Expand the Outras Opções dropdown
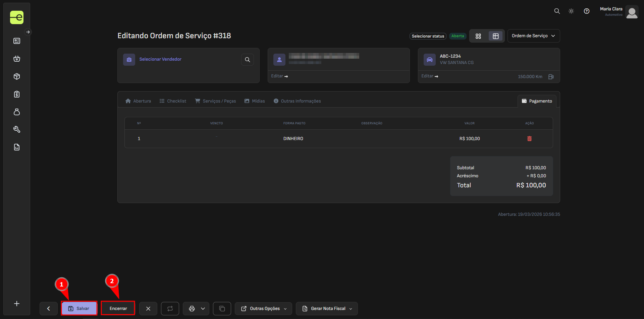 pos(263,309)
